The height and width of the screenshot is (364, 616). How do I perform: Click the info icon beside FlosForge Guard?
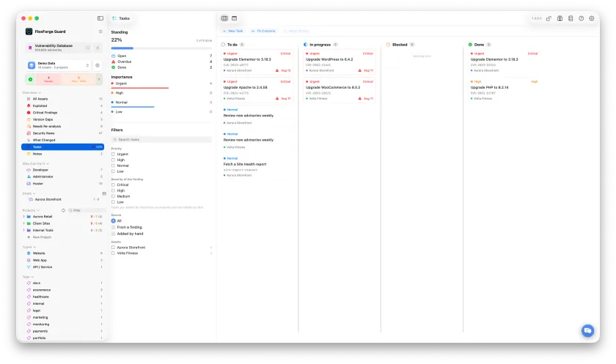(100, 31)
